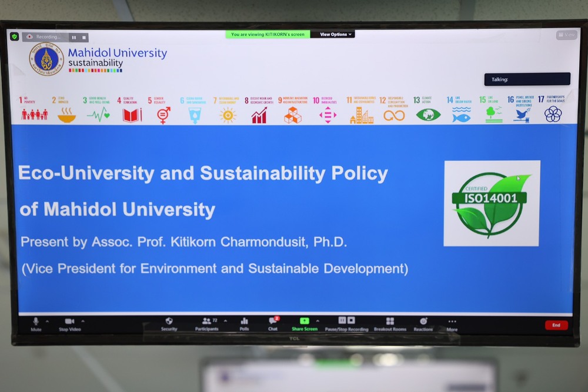Open the View Options dropdown
Screen dimensions: 588x392
point(333,35)
